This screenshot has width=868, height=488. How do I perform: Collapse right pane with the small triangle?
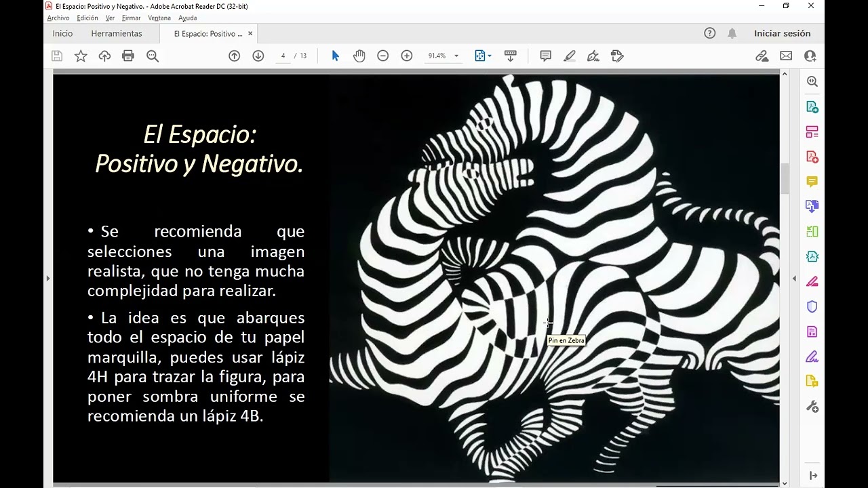[x=794, y=278]
